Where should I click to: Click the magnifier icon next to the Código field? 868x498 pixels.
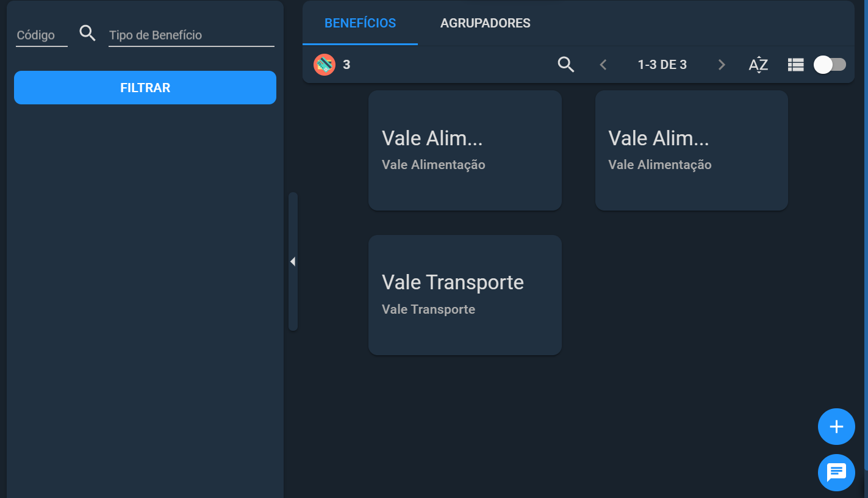tap(88, 34)
